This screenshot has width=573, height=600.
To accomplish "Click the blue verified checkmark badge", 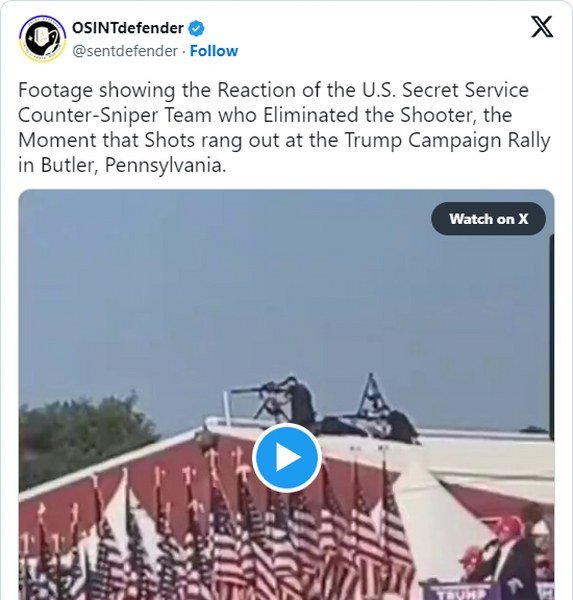I will point(197,28).
